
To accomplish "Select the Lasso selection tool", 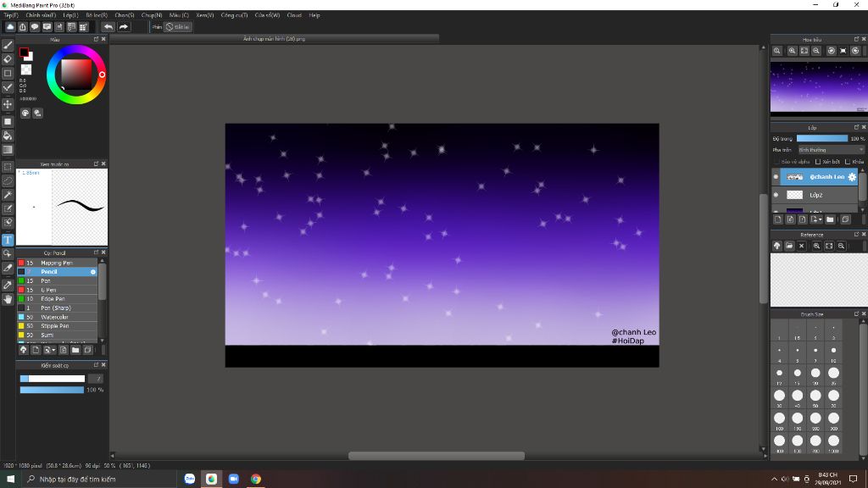I will [8, 181].
